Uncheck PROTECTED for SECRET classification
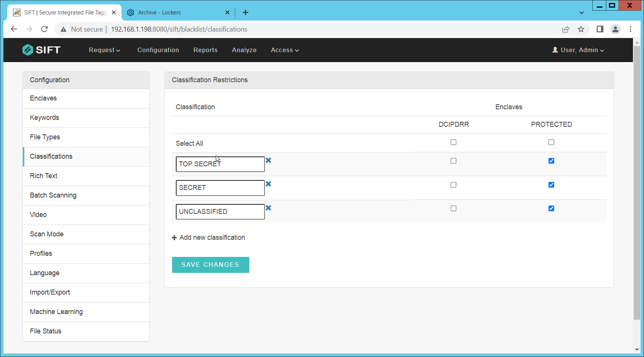This screenshot has height=357, width=644. pos(551,185)
